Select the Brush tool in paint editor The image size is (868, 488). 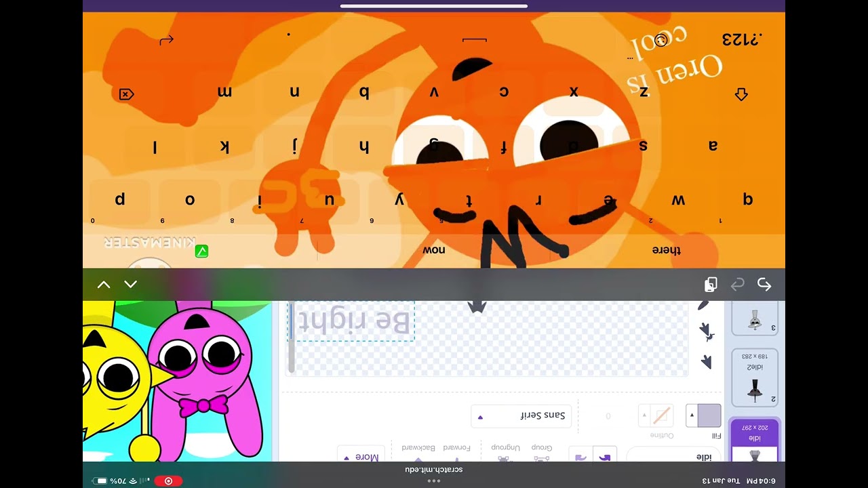[703, 306]
